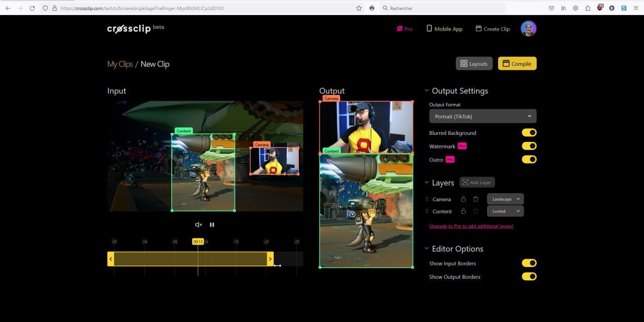Mute or unmute the clip audio
The width and height of the screenshot is (644, 322).
pos(198,225)
